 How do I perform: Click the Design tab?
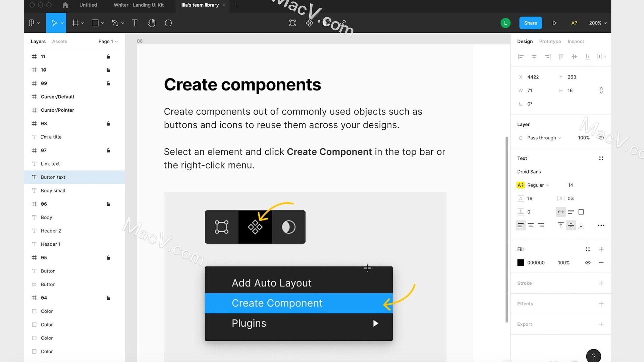tap(525, 41)
